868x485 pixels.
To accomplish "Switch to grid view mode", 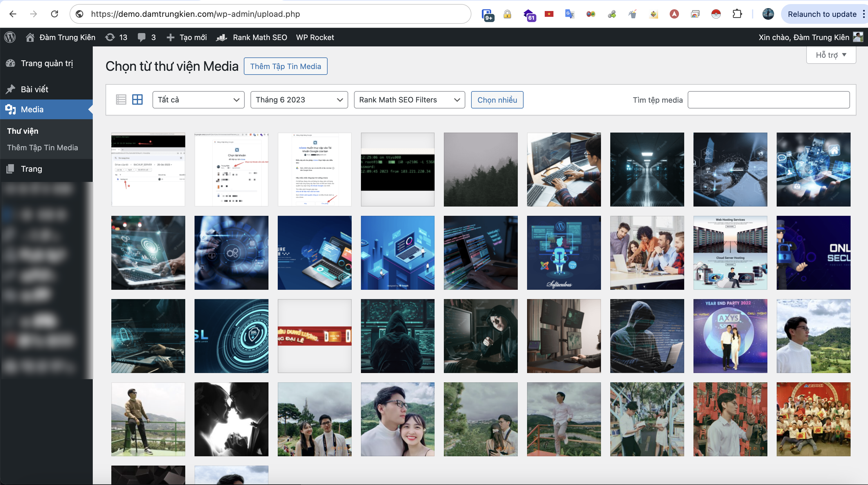I will pyautogui.click(x=137, y=99).
